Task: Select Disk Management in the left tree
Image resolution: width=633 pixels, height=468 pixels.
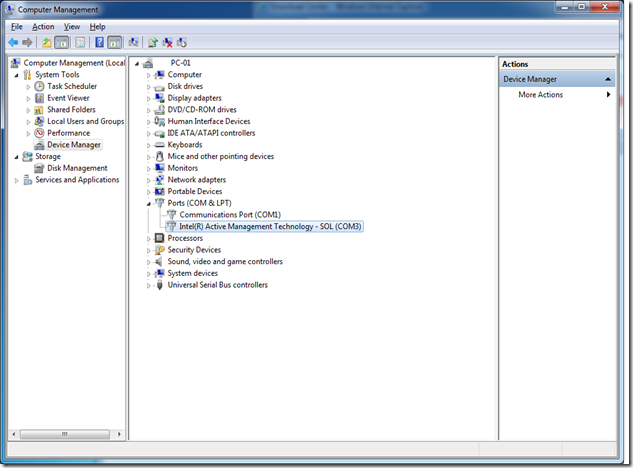Action: click(77, 168)
